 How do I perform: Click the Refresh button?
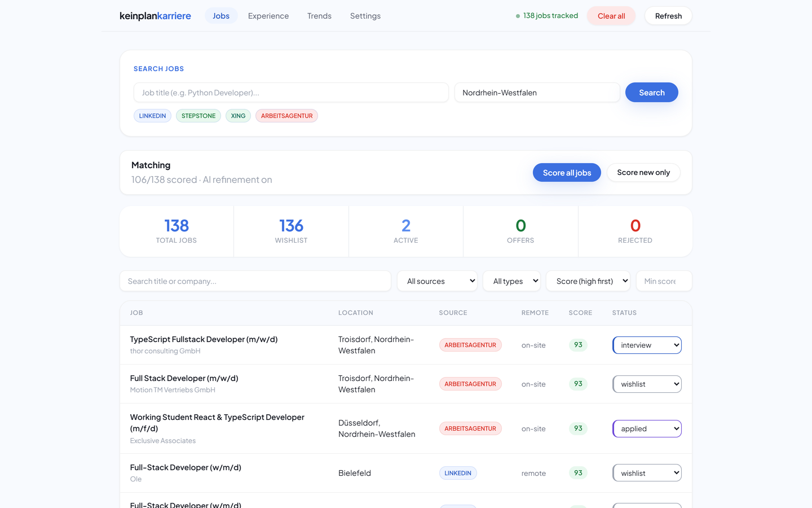(668, 16)
